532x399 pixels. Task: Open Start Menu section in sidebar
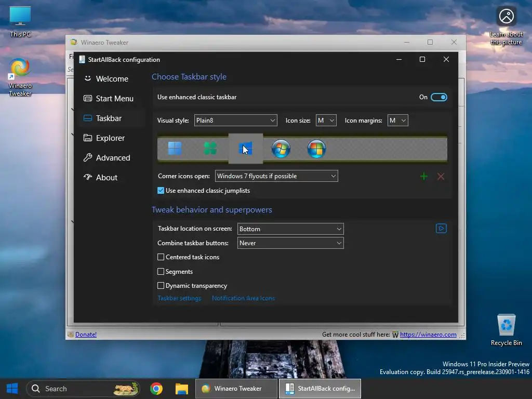112,98
